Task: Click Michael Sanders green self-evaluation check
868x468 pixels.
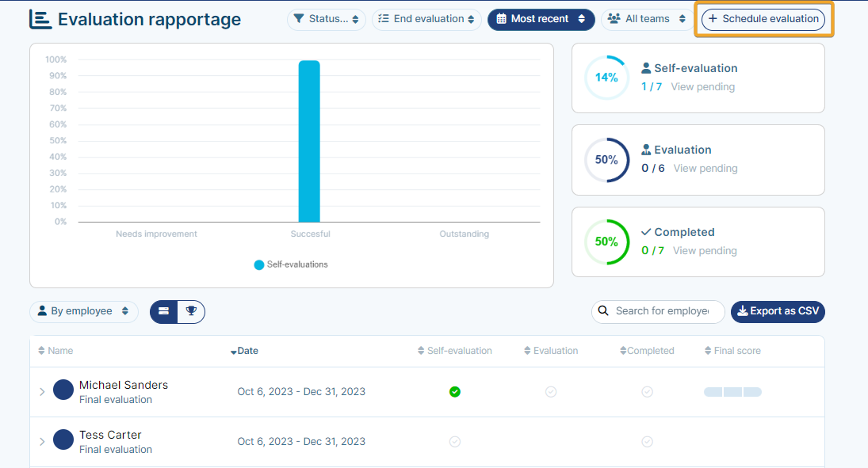Action: click(455, 392)
